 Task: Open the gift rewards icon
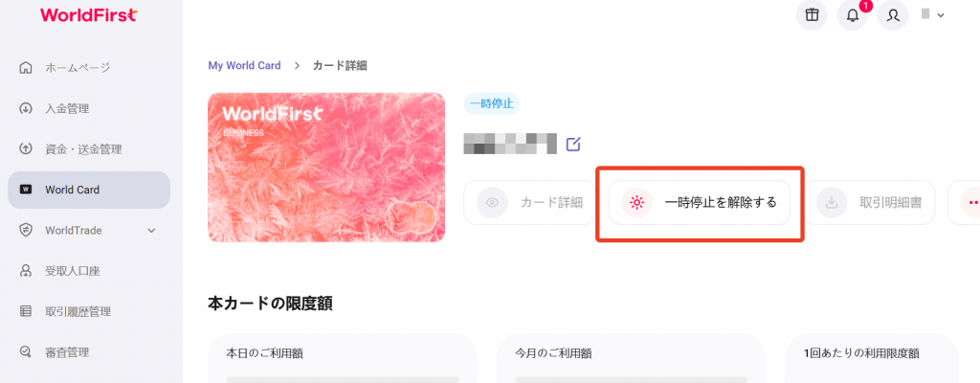812,15
